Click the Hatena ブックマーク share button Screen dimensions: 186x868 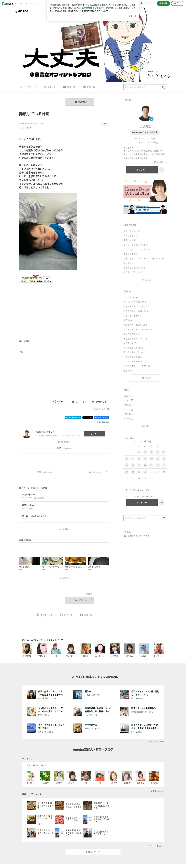73,418
